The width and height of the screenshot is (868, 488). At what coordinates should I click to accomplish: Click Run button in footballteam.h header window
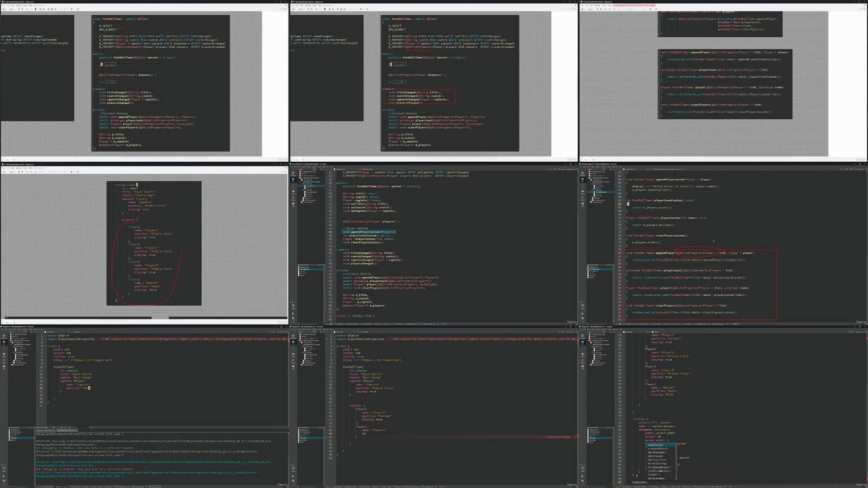pos(293,313)
